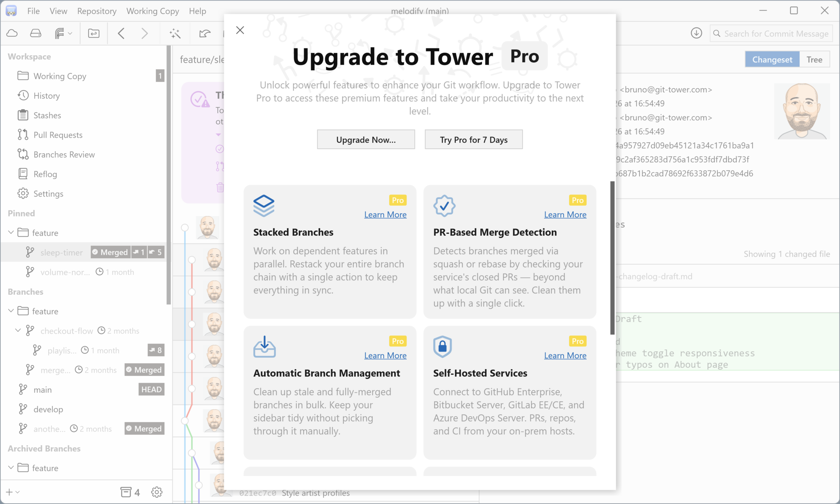
Task: Open Learn More for Automatic Branch Management
Action: (385, 355)
